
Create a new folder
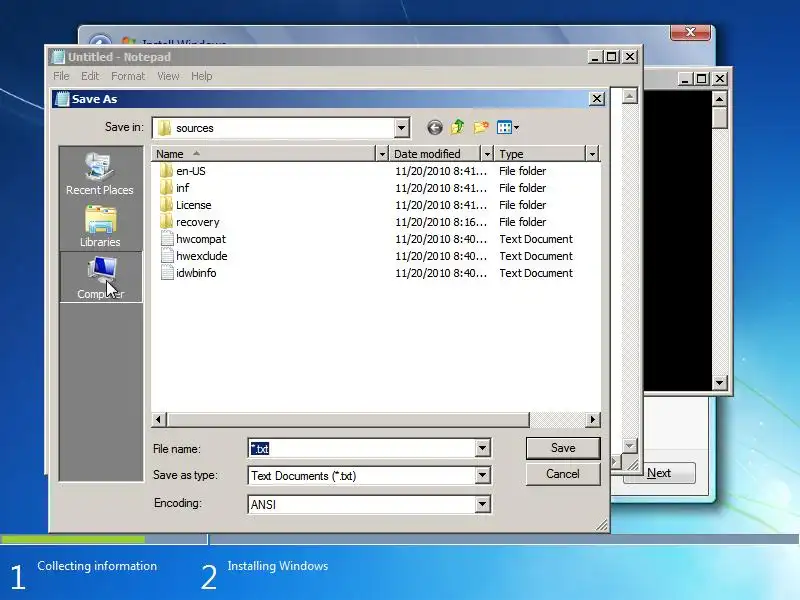pos(481,127)
